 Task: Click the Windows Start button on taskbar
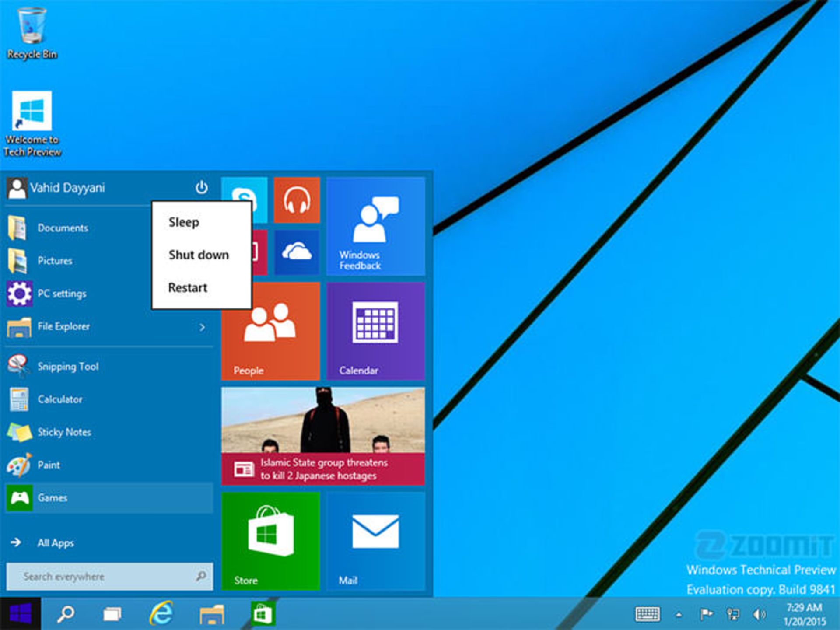[x=21, y=613]
